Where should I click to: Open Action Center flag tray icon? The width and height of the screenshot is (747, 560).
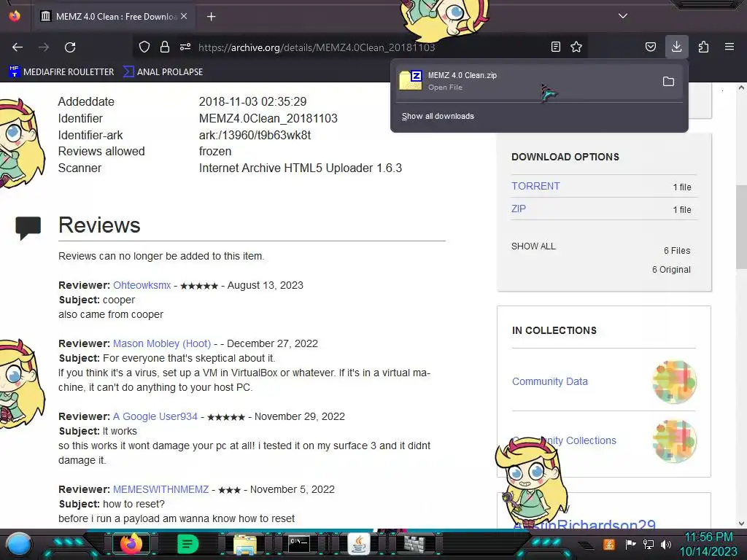(630, 544)
